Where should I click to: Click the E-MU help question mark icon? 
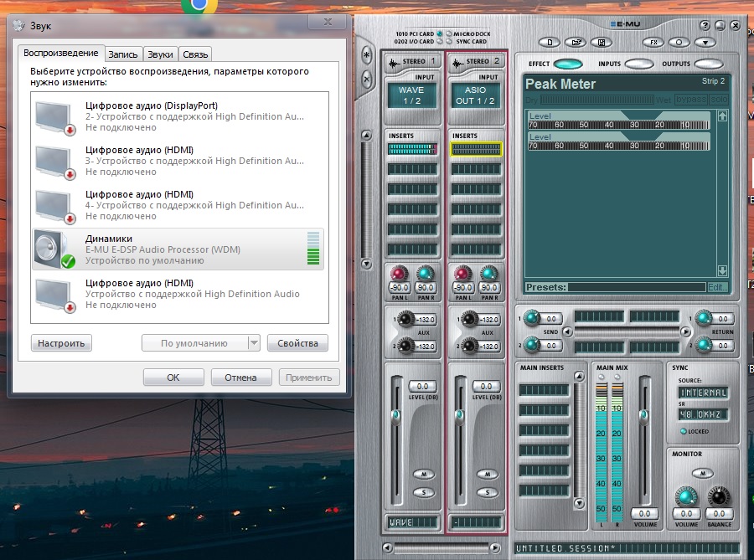[x=705, y=26]
